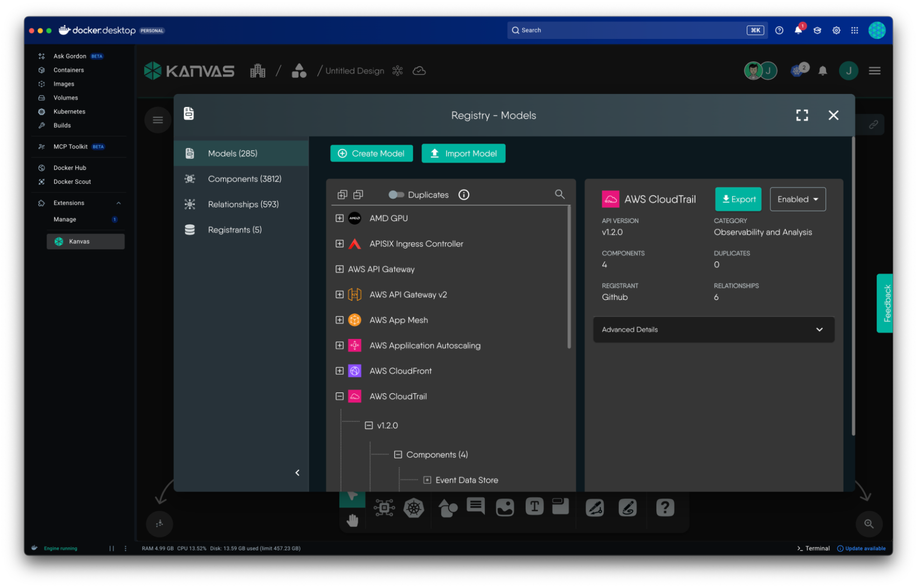Click the pan hand tool in bottom dock
917x588 pixels.
352,521
